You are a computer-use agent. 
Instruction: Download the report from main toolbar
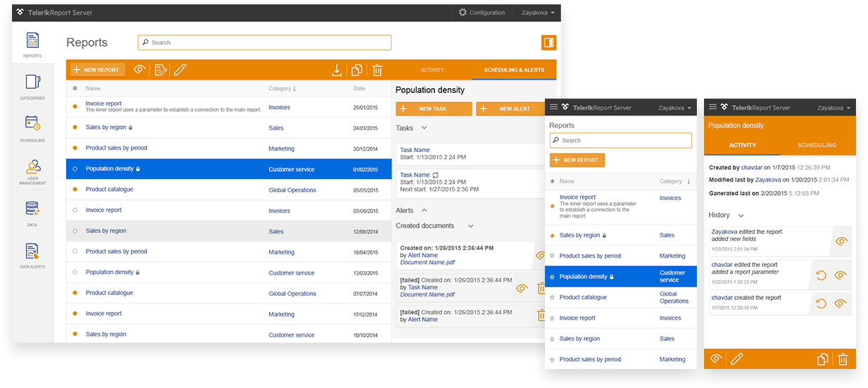pyautogui.click(x=336, y=70)
